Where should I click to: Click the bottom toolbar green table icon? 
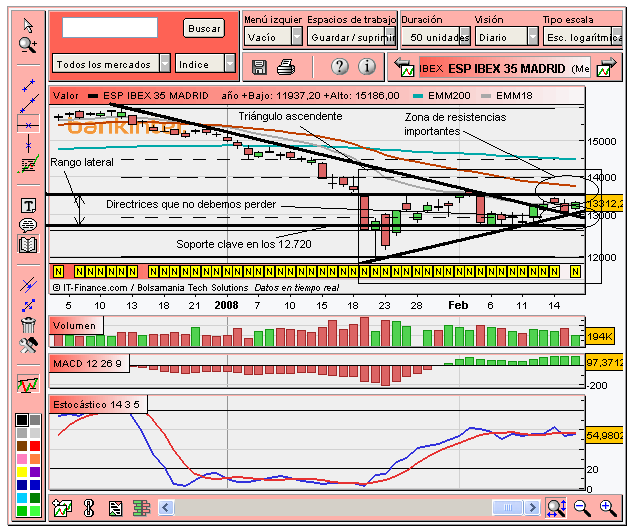click(141, 508)
